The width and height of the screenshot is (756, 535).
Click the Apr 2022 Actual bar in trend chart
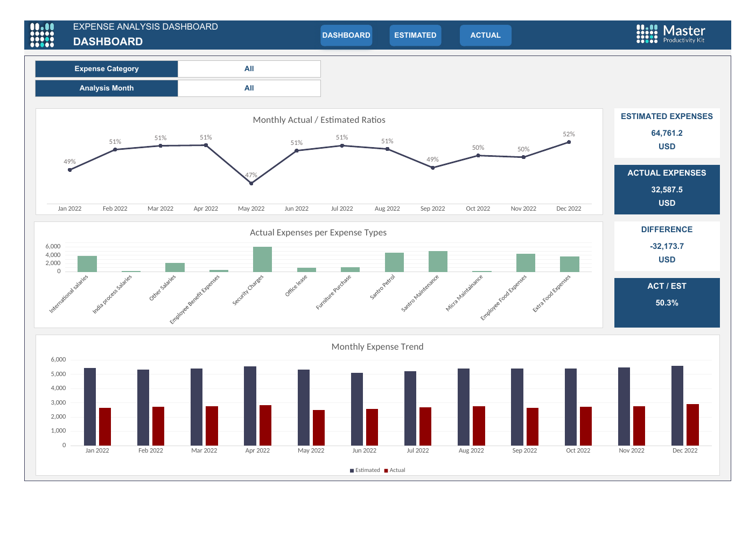coord(265,426)
